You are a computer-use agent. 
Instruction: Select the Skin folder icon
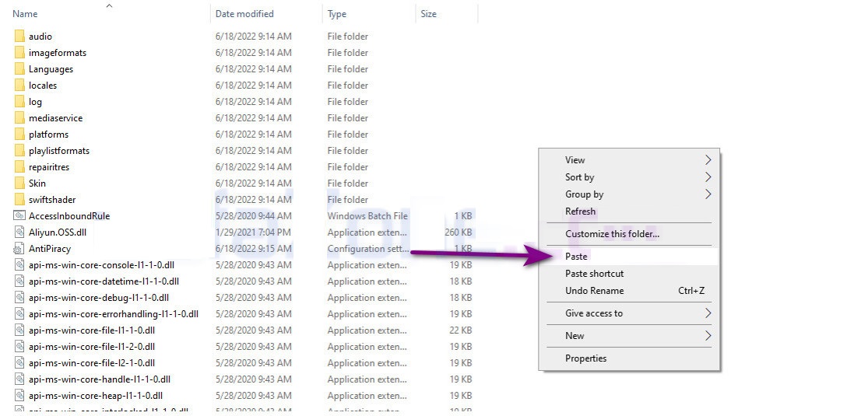coord(19,183)
